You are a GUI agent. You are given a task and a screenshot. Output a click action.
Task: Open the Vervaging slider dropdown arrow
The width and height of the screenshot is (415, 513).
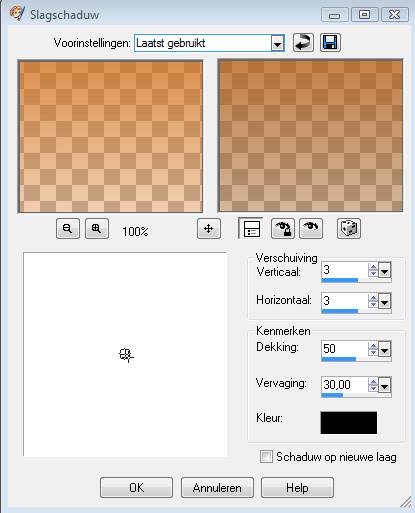(x=384, y=385)
